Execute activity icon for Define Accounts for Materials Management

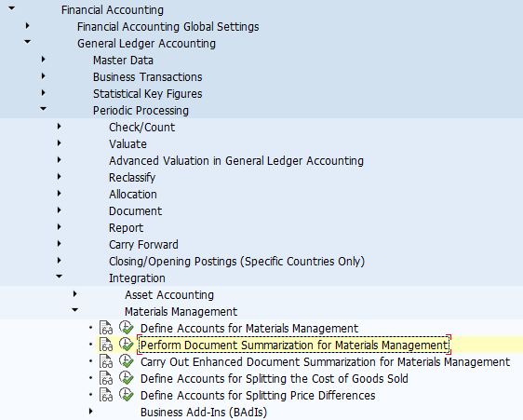pyautogui.click(x=127, y=328)
